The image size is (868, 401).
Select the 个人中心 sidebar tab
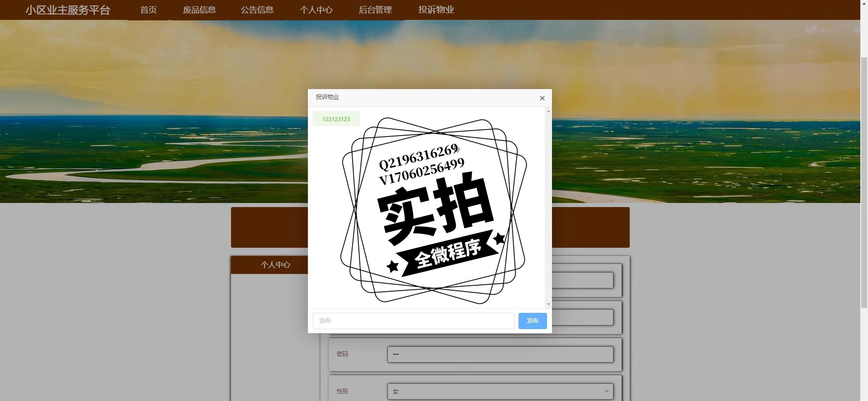coord(275,265)
